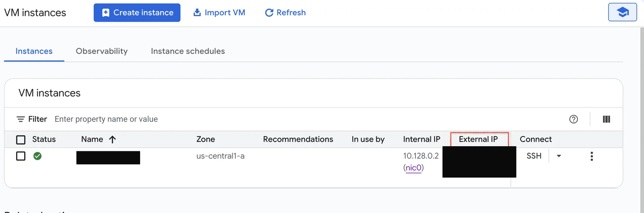Screen dimensions: 644x213
Task: Expand the SSH connection options dropdown
Action: 559,156
